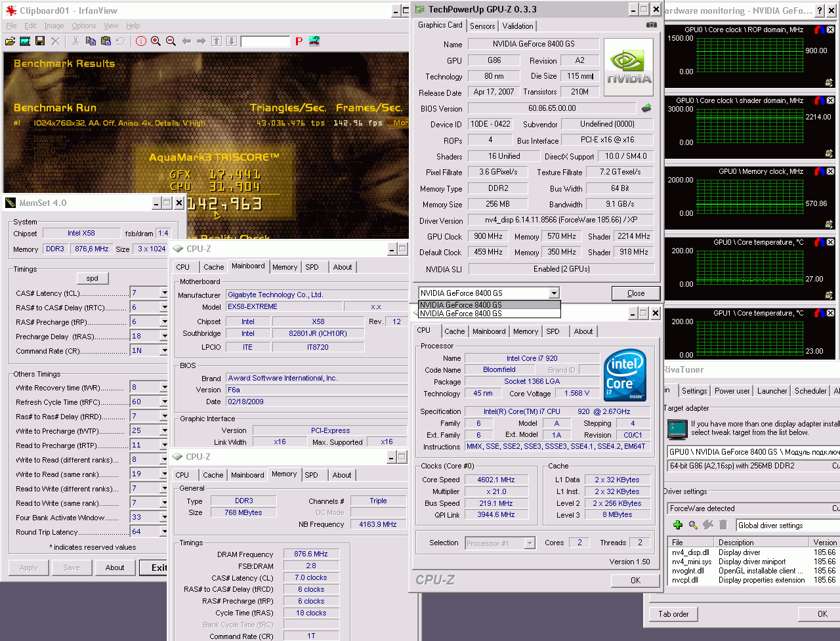Open SPD tab in CPU-Z Mainboard window

(x=312, y=267)
